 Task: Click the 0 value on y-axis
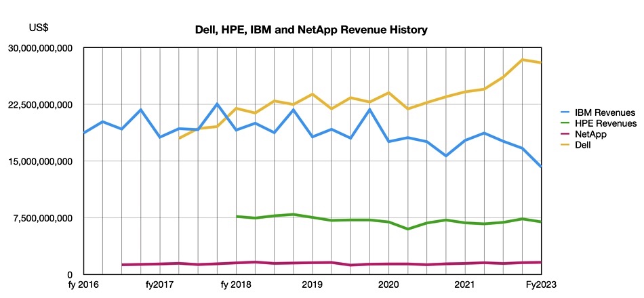click(71, 274)
